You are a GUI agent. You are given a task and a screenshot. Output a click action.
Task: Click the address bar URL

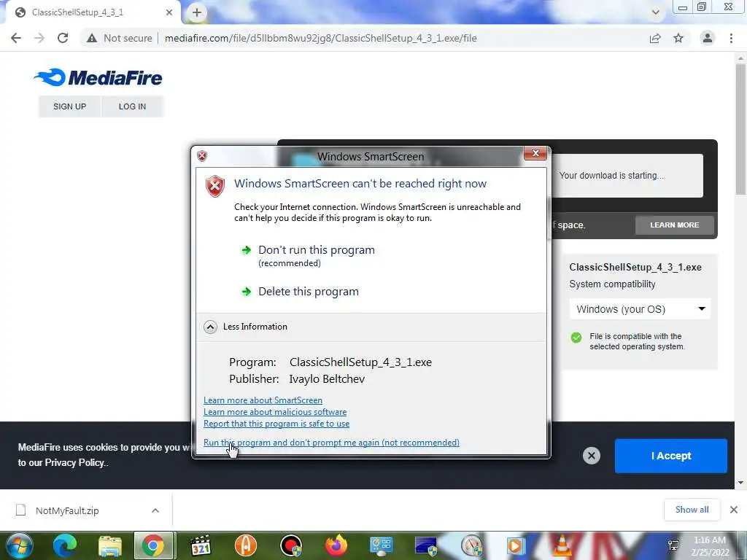[x=321, y=38]
